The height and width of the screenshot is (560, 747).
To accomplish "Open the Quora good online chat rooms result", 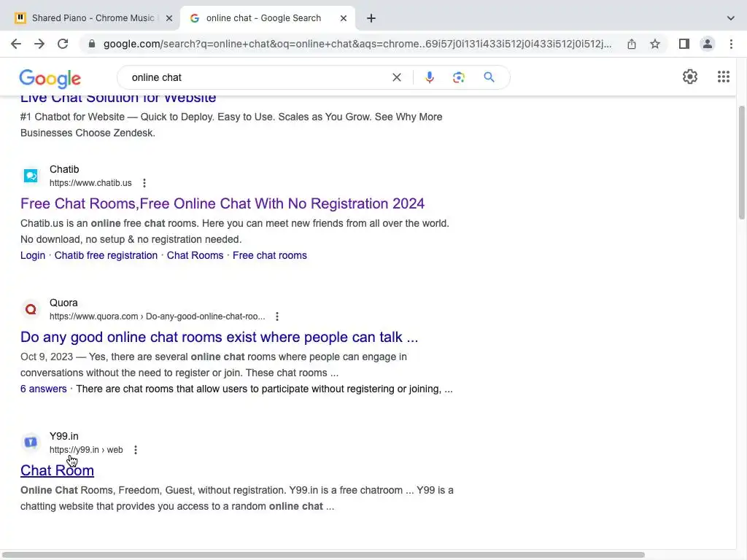I will (x=219, y=337).
